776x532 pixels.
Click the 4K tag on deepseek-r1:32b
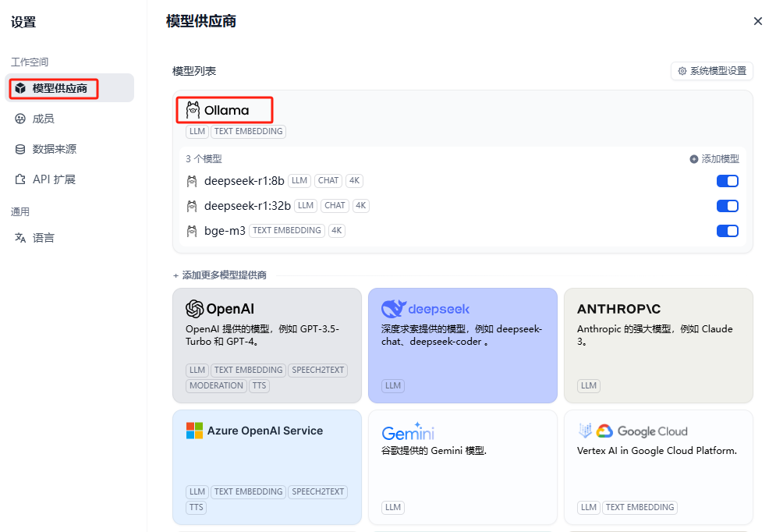click(361, 205)
